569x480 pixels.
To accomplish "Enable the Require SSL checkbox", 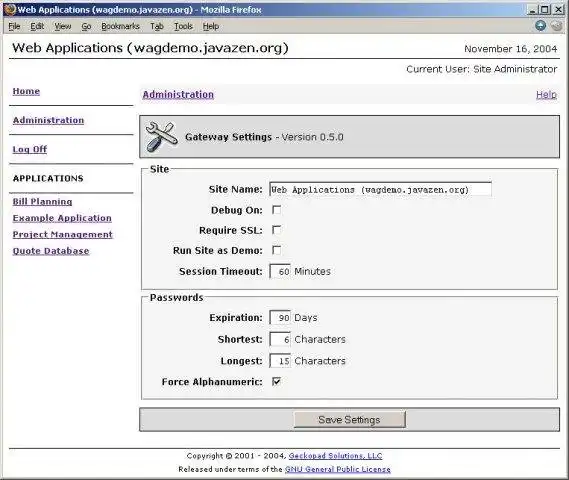I will pyautogui.click(x=277, y=230).
